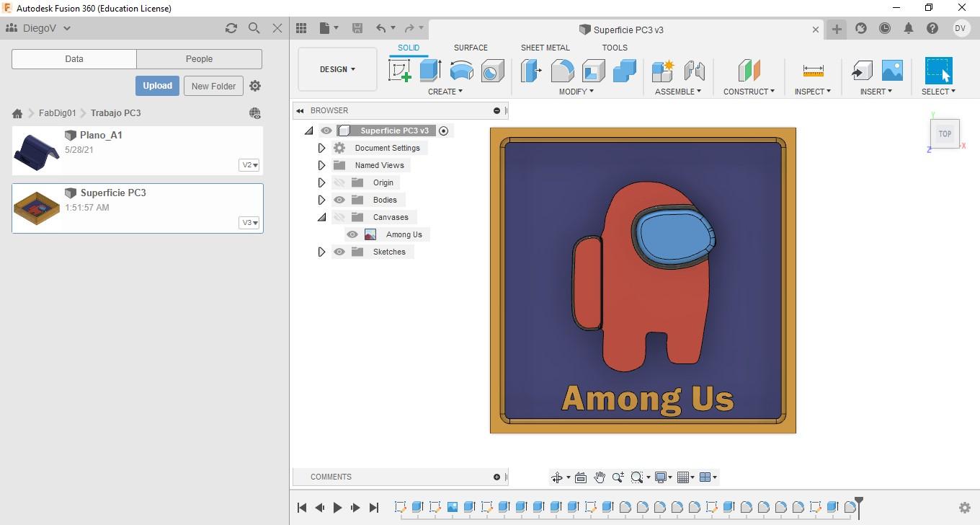Click the New Component icon
The image size is (980, 525).
tap(662, 71)
